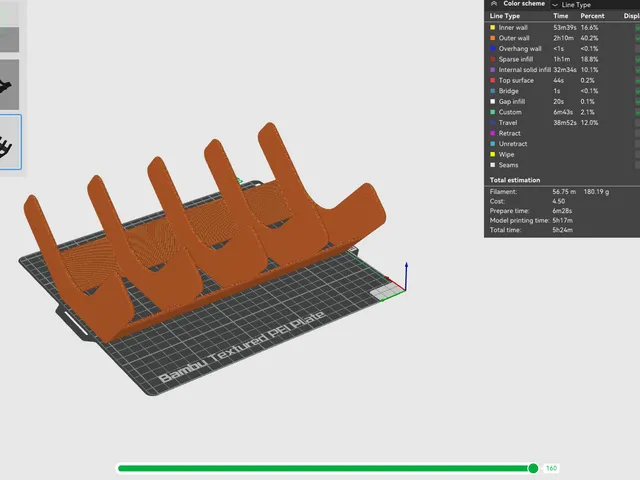This screenshot has width=640, height=480.
Task: Click the Outer wall percent 40.2%
Action: (x=589, y=38)
